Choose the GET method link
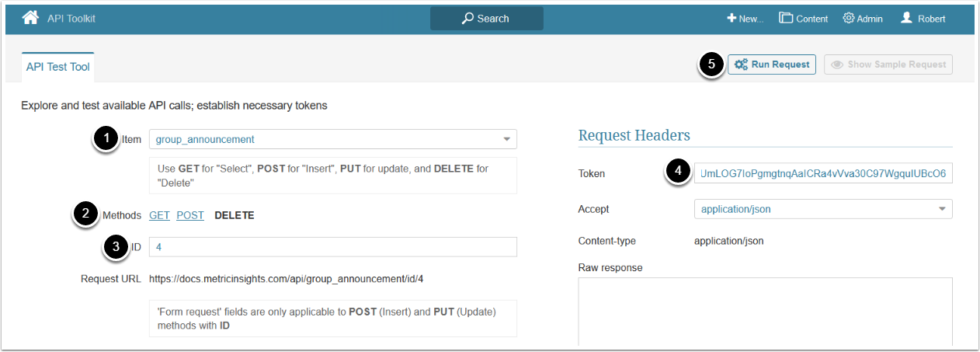The image size is (980, 352). tap(159, 215)
